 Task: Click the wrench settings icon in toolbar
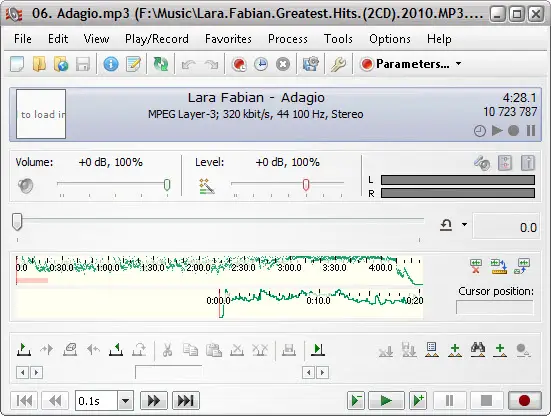click(338, 64)
